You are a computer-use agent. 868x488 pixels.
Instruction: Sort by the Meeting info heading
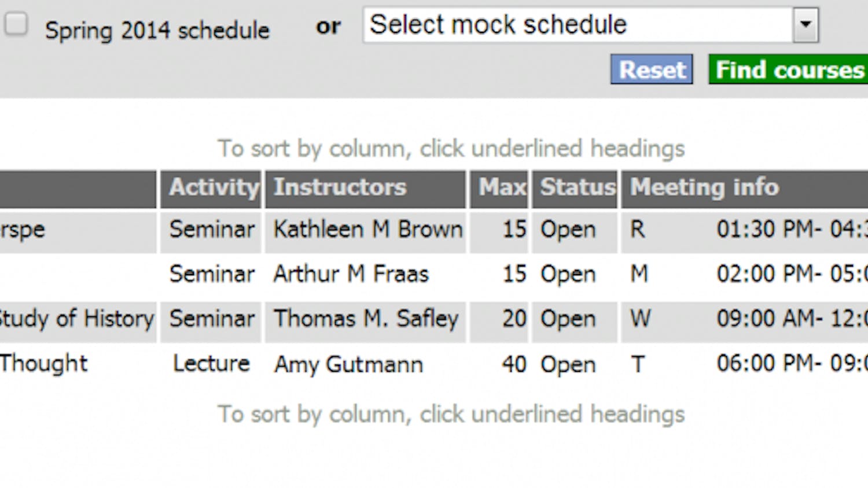[x=704, y=187]
